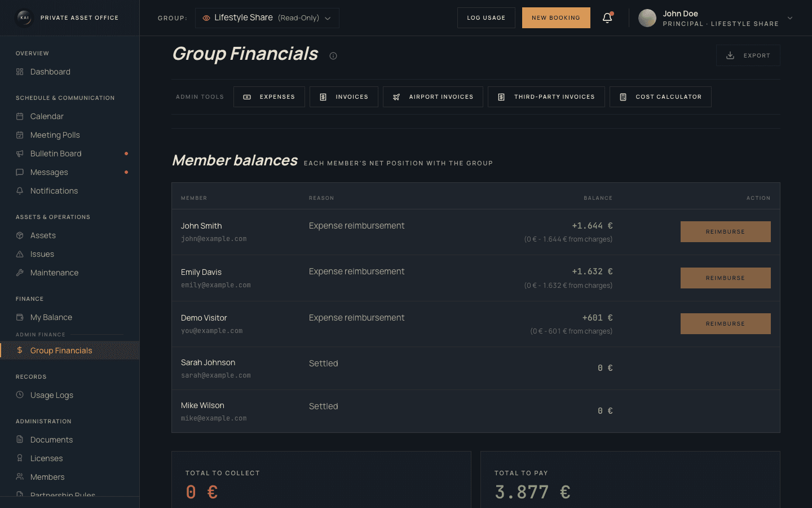Reimburse Emily Davis's balance
This screenshot has width=812, height=508.
coord(725,278)
